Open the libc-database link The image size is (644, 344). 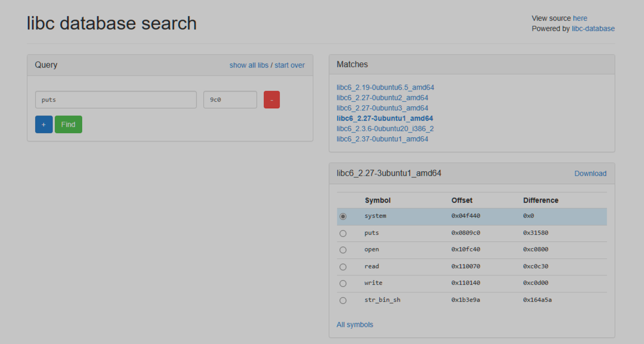[593, 28]
